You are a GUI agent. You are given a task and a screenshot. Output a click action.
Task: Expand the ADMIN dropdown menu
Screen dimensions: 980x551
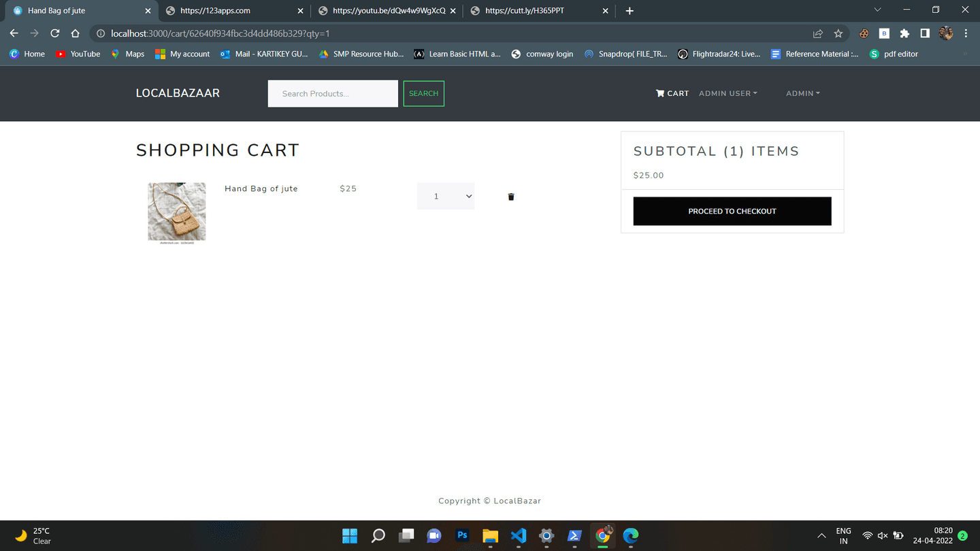(x=803, y=93)
